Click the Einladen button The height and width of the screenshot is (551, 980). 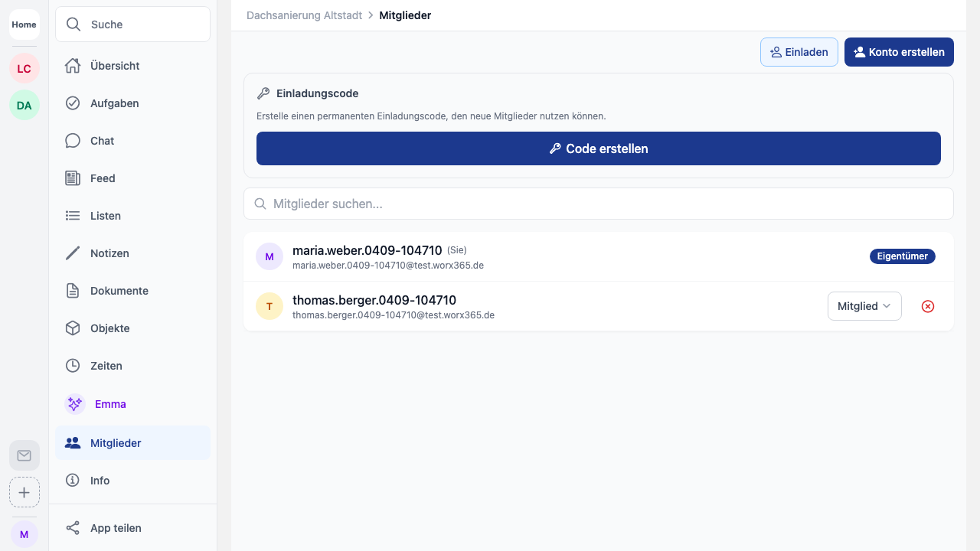point(799,52)
